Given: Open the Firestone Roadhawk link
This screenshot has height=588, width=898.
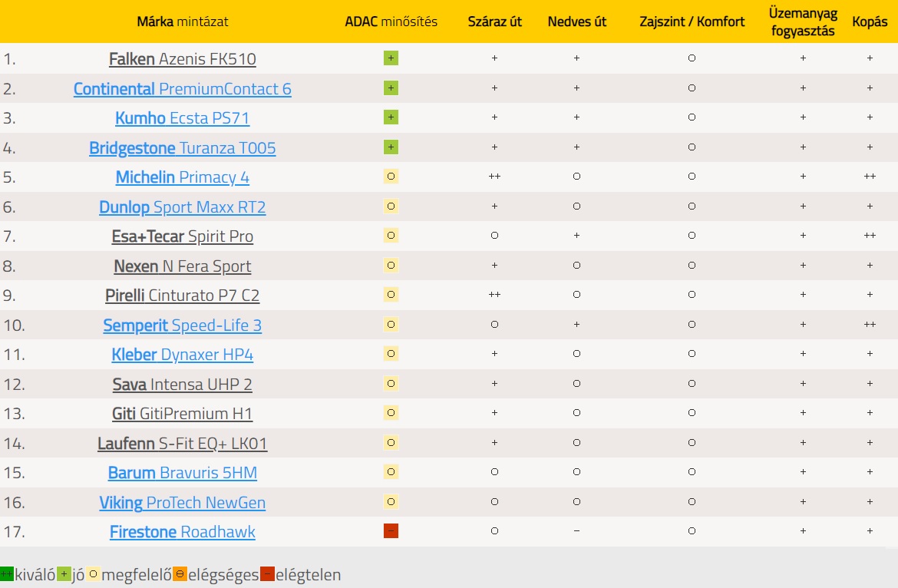Looking at the screenshot, I should (x=182, y=532).
